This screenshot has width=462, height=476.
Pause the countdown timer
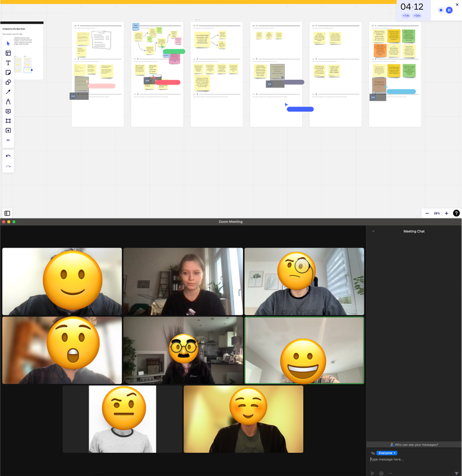click(x=449, y=10)
